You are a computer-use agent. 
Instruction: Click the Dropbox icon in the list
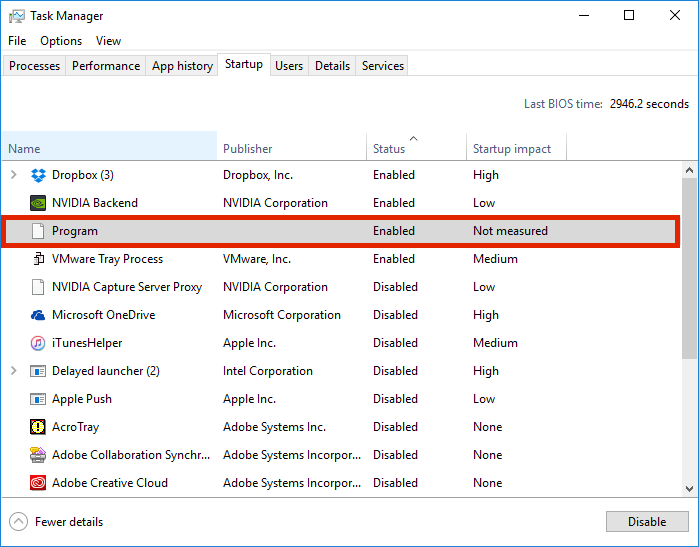pyautogui.click(x=38, y=175)
